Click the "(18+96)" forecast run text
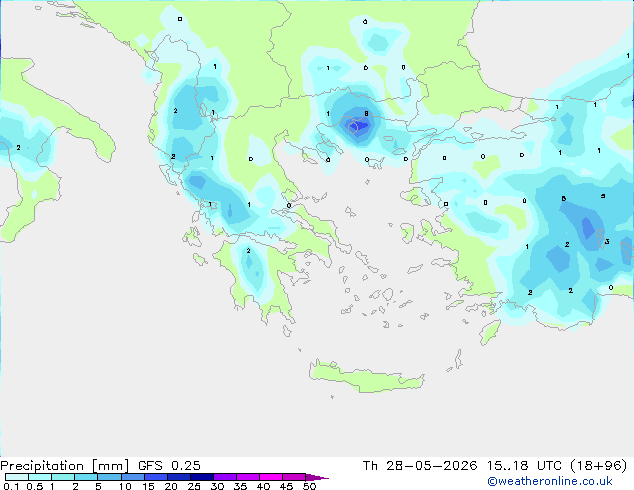Image resolution: width=634 pixels, height=490 pixels. click(x=599, y=466)
